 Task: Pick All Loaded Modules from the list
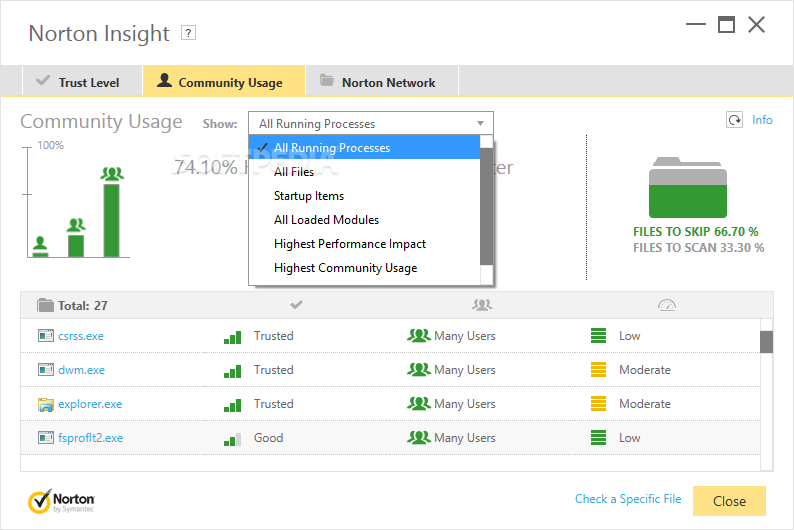tap(364, 220)
